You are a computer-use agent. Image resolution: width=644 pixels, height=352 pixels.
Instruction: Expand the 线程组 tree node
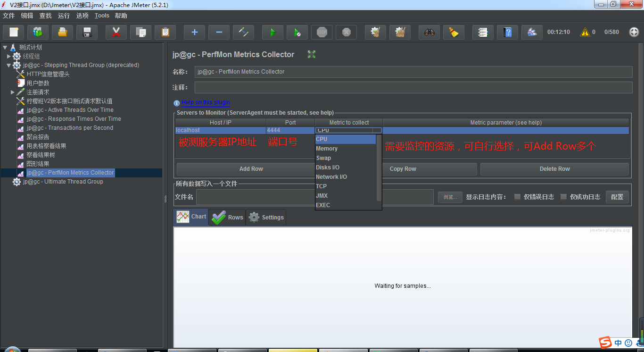(x=8, y=56)
